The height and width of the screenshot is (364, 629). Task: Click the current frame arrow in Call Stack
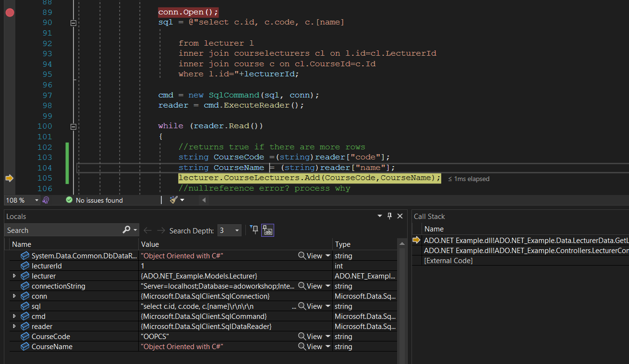[416, 240]
